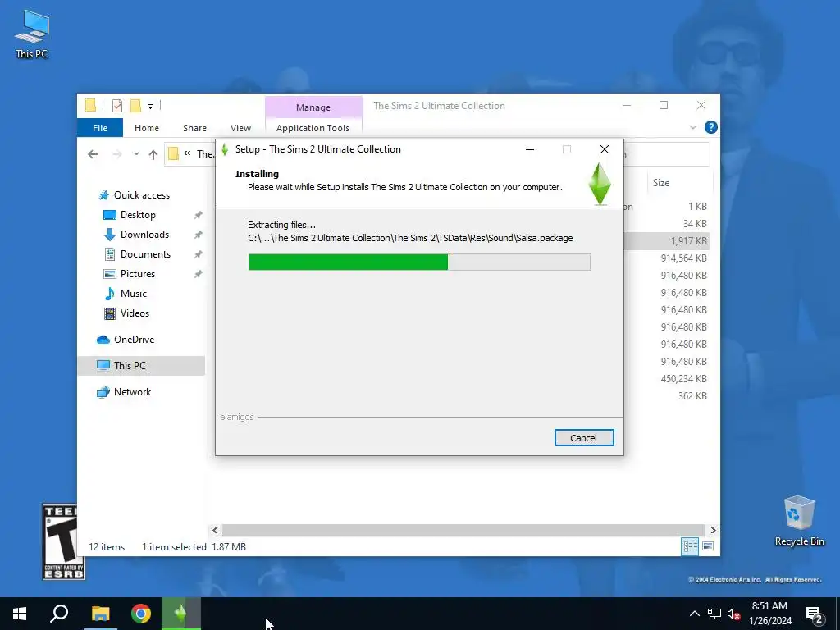Select the file sized 34 KB
The width and height of the screenshot is (840, 630).
694,223
